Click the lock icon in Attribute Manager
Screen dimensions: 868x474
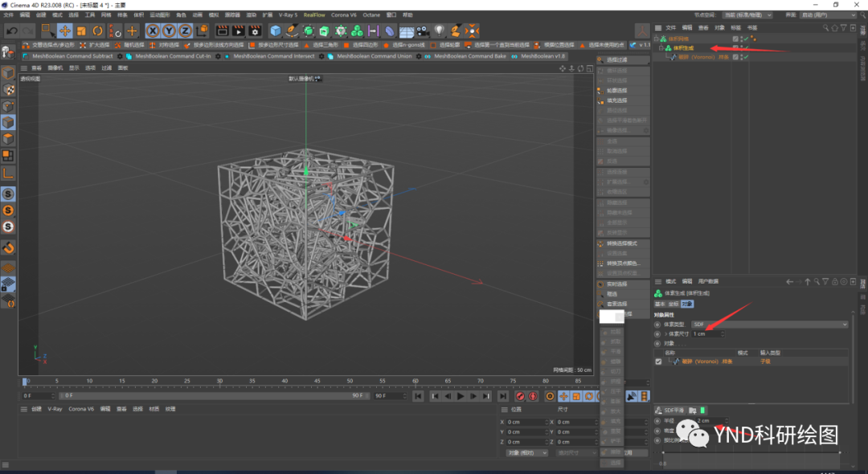[x=835, y=281]
